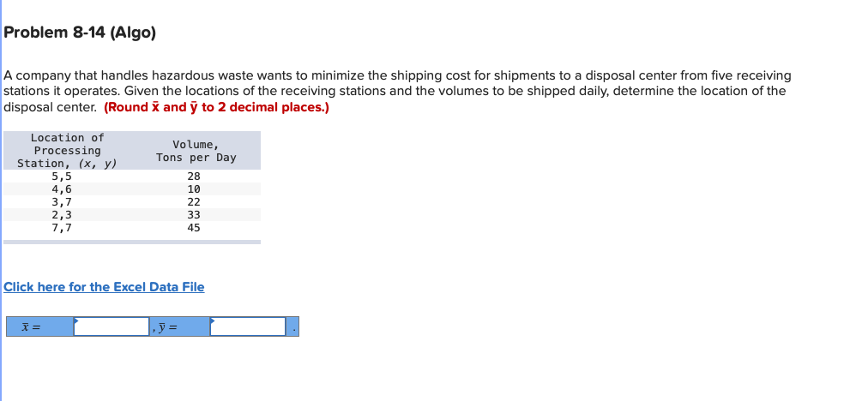Click the x̄ answer input field
Viewport: 868px width, 401px height.
click(x=112, y=326)
